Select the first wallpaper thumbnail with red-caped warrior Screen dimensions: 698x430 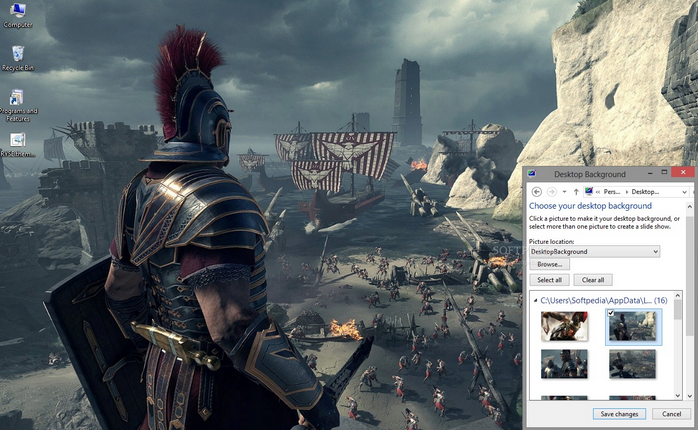[x=564, y=326]
